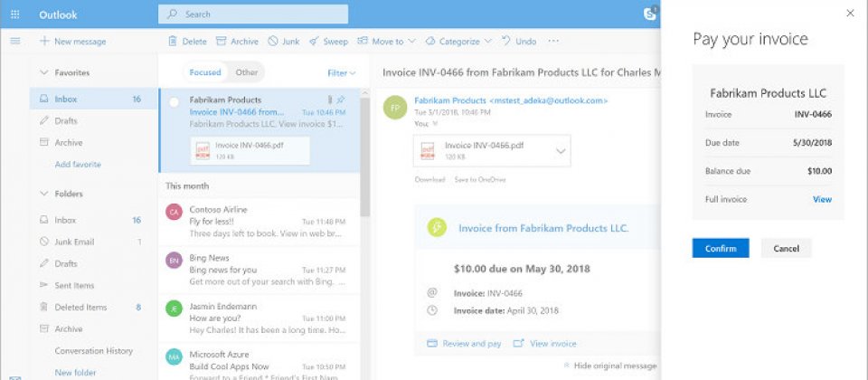
Task: Select the Fabrikam Products message checkbox
Action: [175, 102]
